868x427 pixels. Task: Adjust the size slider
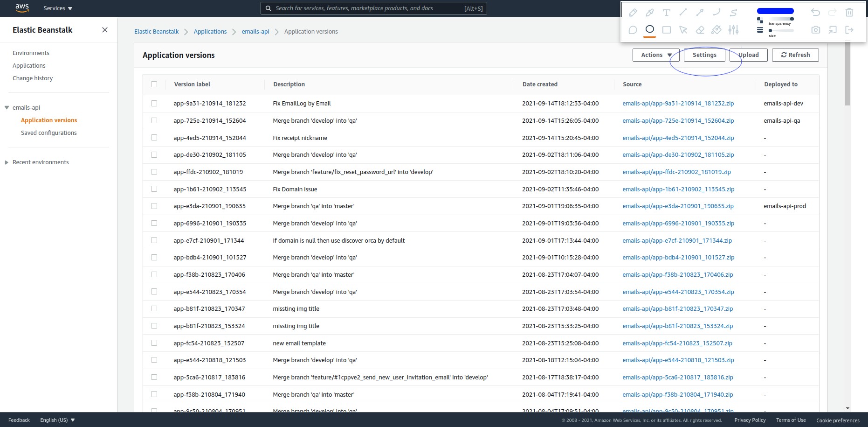click(781, 31)
